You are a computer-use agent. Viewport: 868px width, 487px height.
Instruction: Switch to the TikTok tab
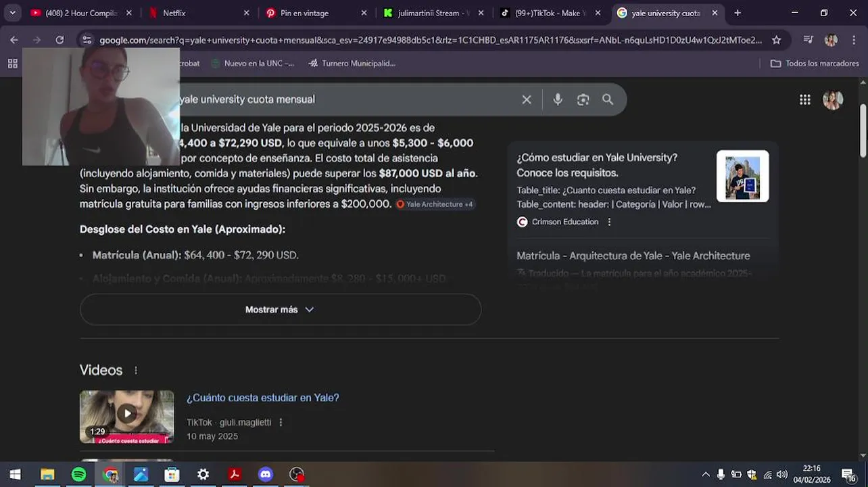coord(549,13)
